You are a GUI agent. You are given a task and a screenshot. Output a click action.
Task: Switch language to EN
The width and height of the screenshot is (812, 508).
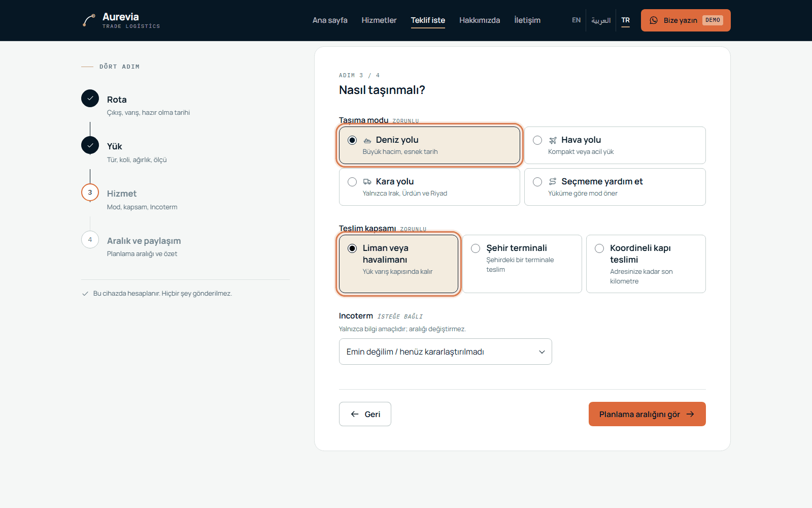click(576, 20)
